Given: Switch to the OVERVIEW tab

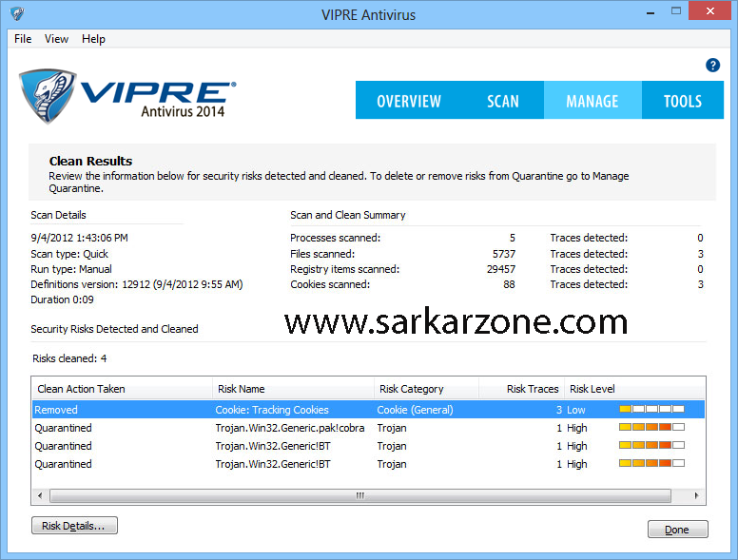Looking at the screenshot, I should click(409, 100).
